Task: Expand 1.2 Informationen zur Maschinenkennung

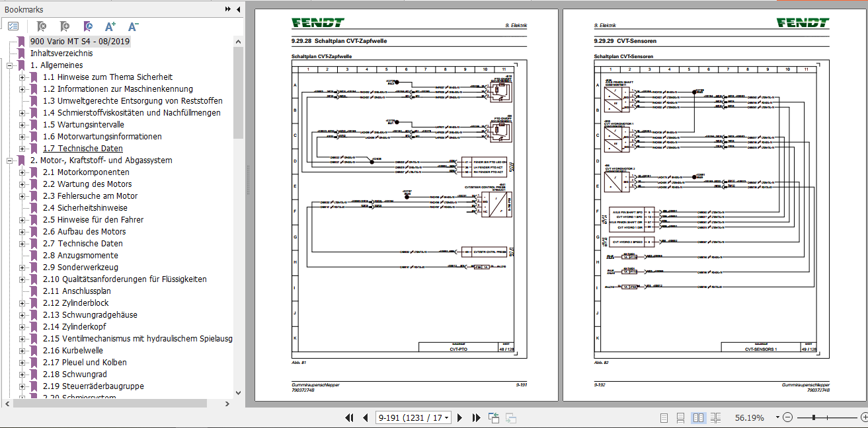Action: (x=22, y=89)
